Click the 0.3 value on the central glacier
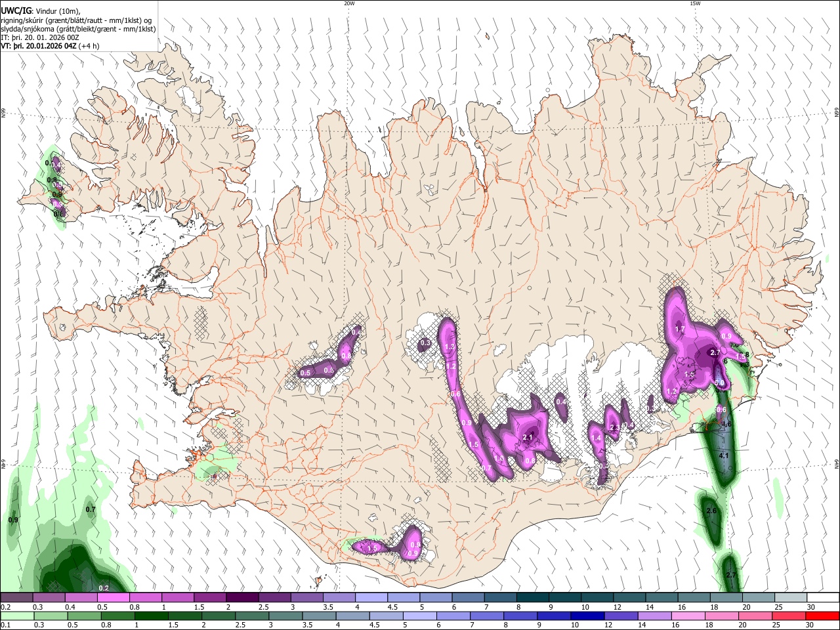 pyautogui.click(x=425, y=343)
